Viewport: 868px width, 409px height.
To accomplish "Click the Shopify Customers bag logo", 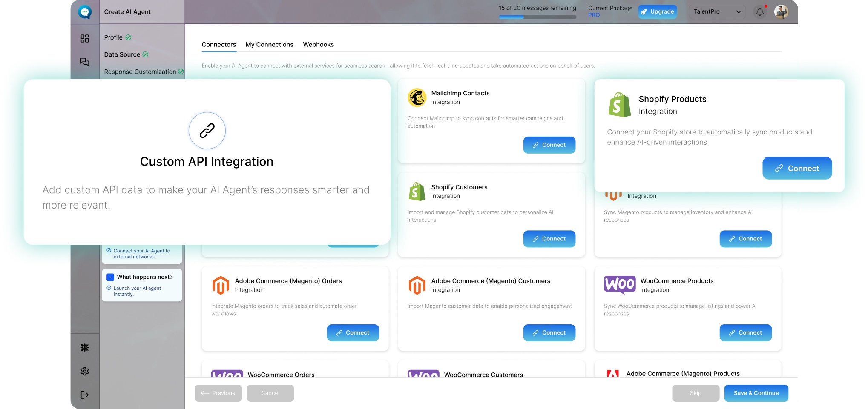I will [x=417, y=192].
